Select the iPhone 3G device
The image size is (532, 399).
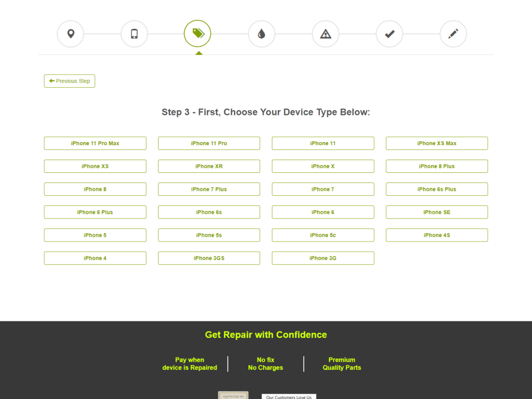[x=323, y=258]
